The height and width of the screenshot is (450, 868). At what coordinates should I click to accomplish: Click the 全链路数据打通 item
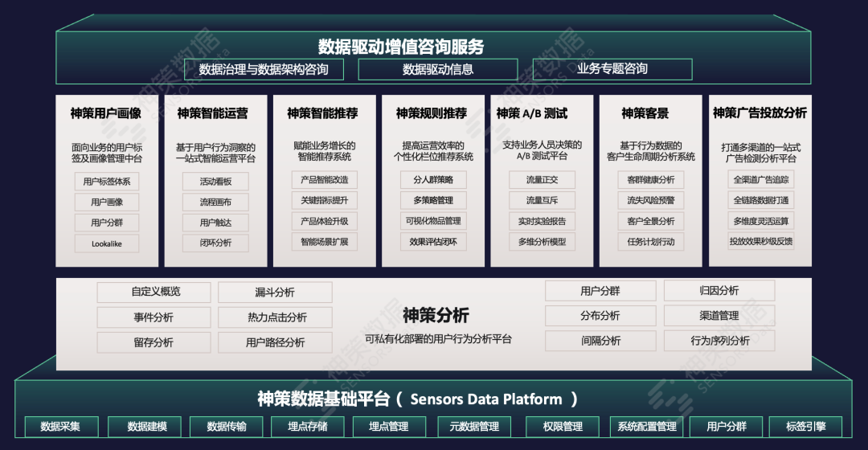point(761,200)
